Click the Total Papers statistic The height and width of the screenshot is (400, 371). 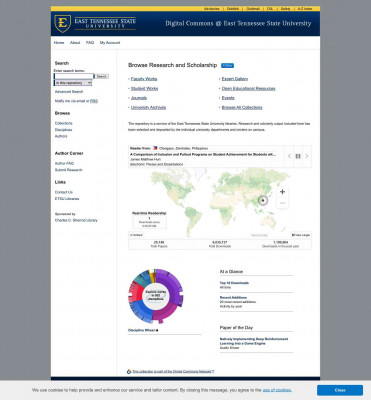click(x=159, y=244)
